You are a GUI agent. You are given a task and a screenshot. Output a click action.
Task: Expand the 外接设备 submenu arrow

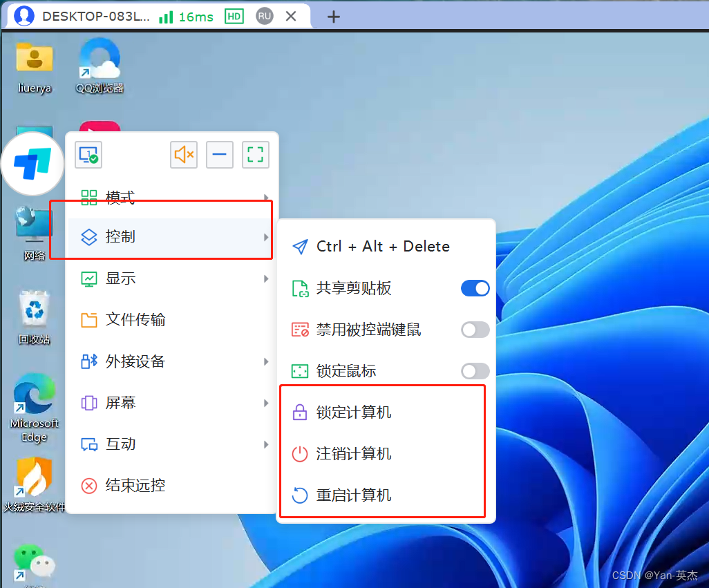(266, 361)
